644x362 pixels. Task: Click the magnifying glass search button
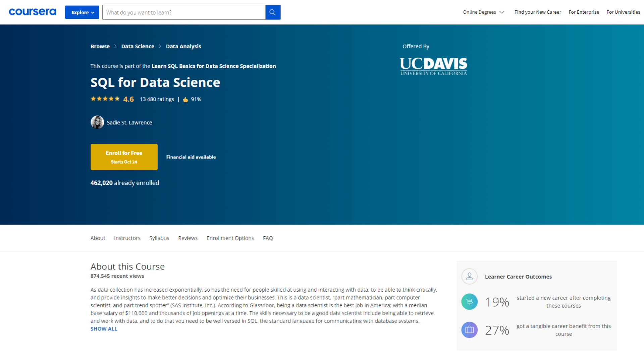pyautogui.click(x=273, y=12)
